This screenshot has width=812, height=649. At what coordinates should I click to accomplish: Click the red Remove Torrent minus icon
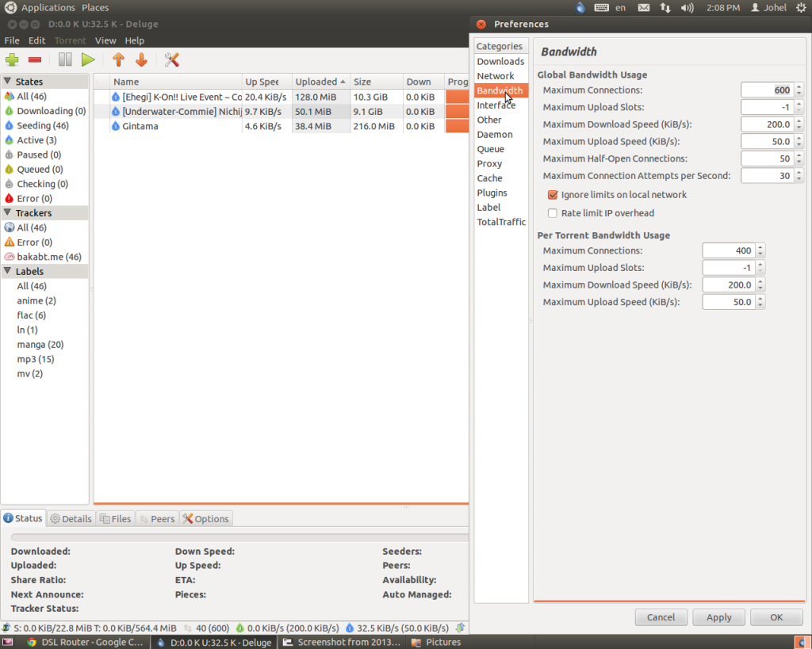(x=35, y=59)
